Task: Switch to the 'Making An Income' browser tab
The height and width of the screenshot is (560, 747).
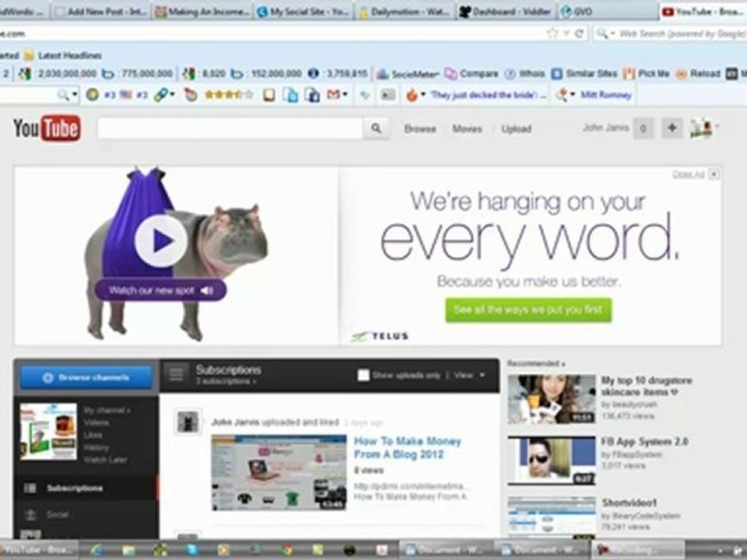Action: [202, 12]
